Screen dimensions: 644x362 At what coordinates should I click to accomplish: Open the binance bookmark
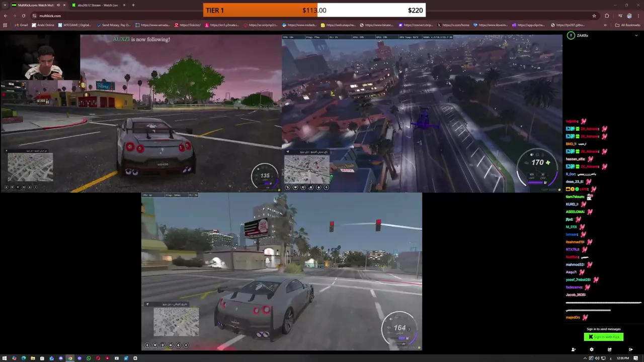coord(377,25)
